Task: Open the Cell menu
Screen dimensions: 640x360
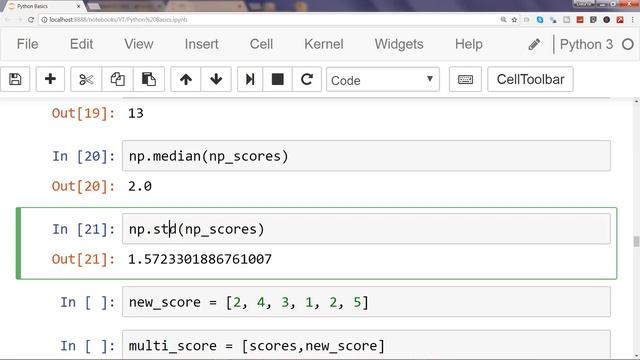Action: (261, 44)
